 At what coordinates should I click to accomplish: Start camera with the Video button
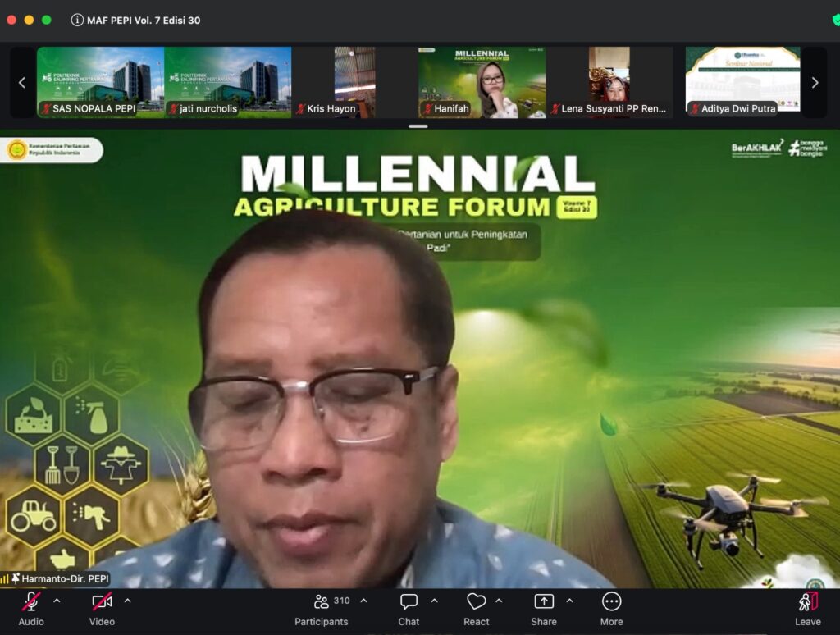coord(102,609)
